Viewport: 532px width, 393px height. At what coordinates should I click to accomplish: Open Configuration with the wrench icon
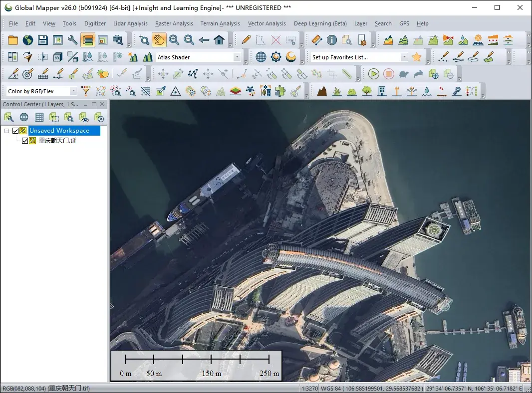point(73,40)
